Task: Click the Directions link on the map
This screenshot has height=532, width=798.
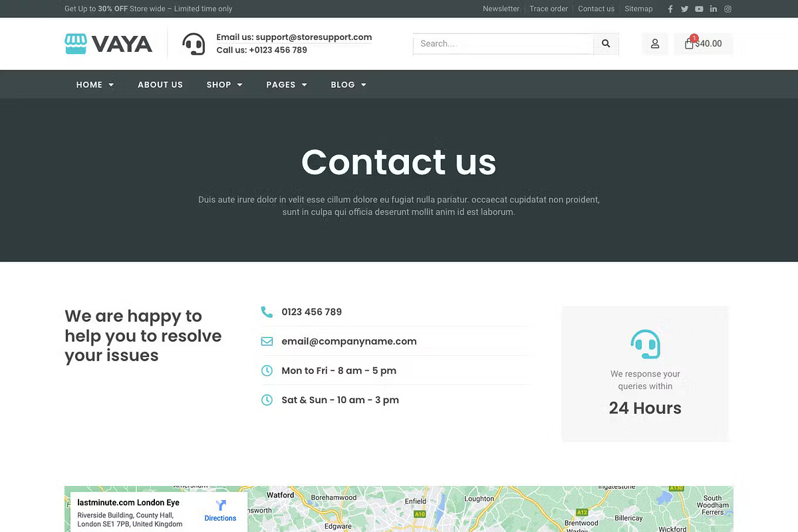Action: pyautogui.click(x=220, y=518)
